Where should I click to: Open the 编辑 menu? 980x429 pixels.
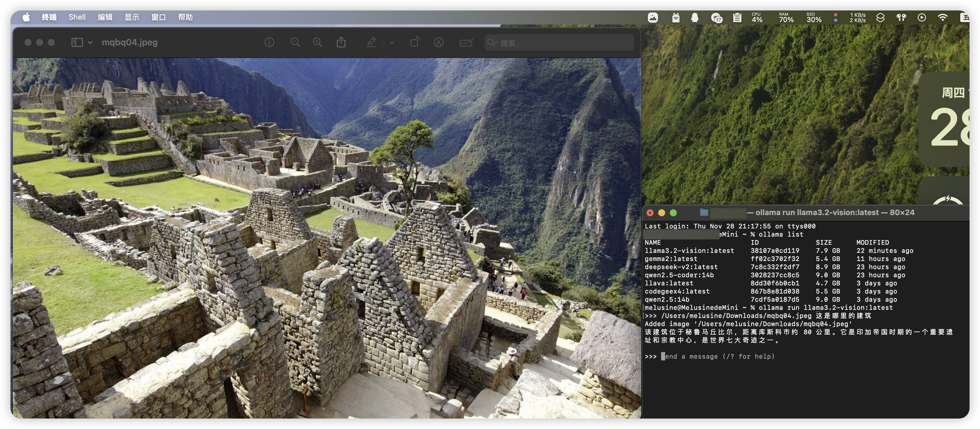105,17
